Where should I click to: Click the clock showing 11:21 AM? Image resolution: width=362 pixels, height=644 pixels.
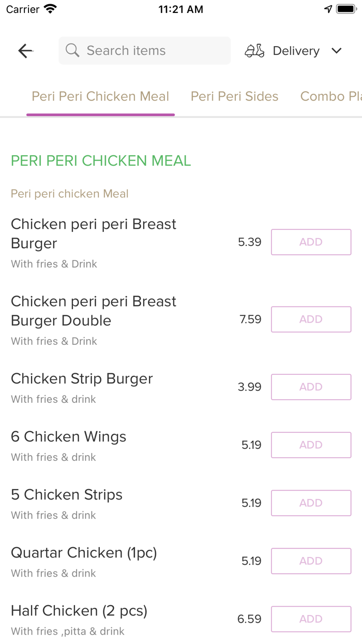180,9
